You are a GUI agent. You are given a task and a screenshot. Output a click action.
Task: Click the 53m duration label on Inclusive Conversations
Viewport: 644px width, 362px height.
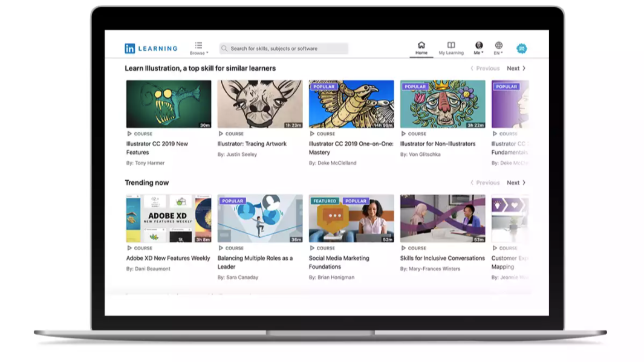(x=479, y=239)
